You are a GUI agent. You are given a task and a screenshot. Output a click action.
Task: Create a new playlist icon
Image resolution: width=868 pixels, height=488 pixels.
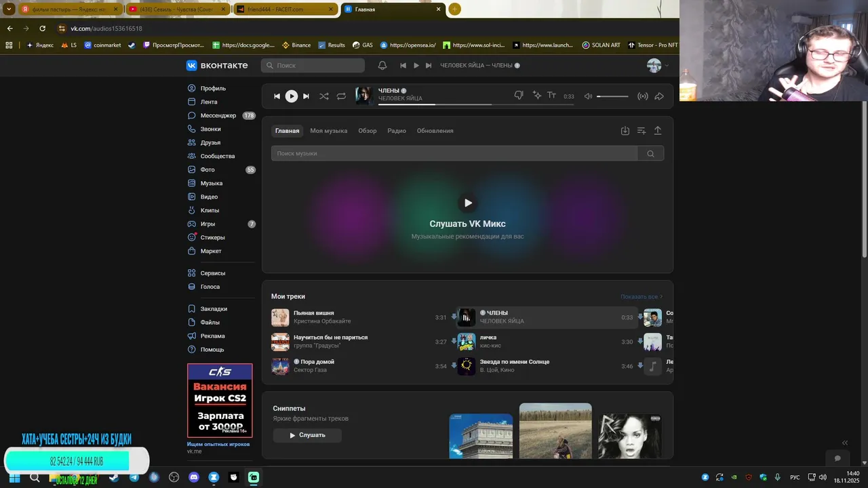point(642,131)
